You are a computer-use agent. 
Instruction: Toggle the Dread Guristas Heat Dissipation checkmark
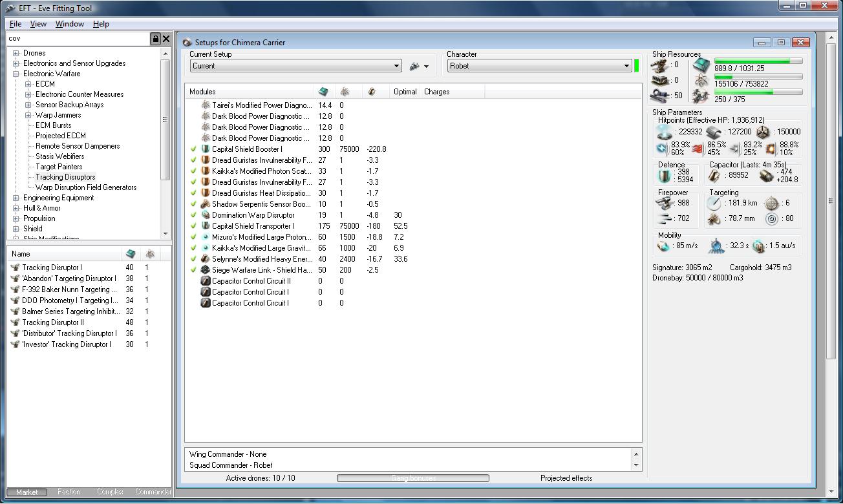pos(193,193)
